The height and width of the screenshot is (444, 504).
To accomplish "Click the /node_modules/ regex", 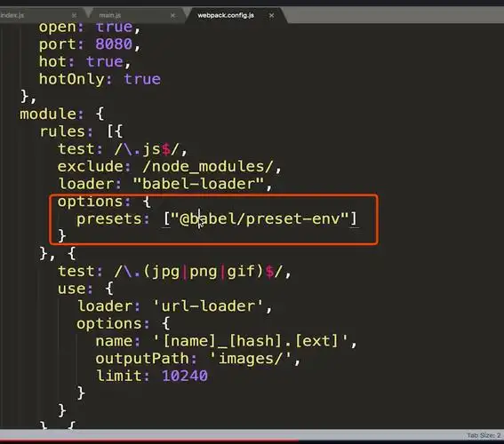I will coord(208,167).
